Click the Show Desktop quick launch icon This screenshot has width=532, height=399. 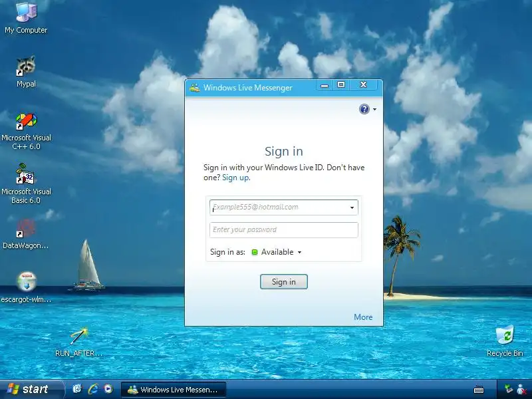click(x=77, y=388)
